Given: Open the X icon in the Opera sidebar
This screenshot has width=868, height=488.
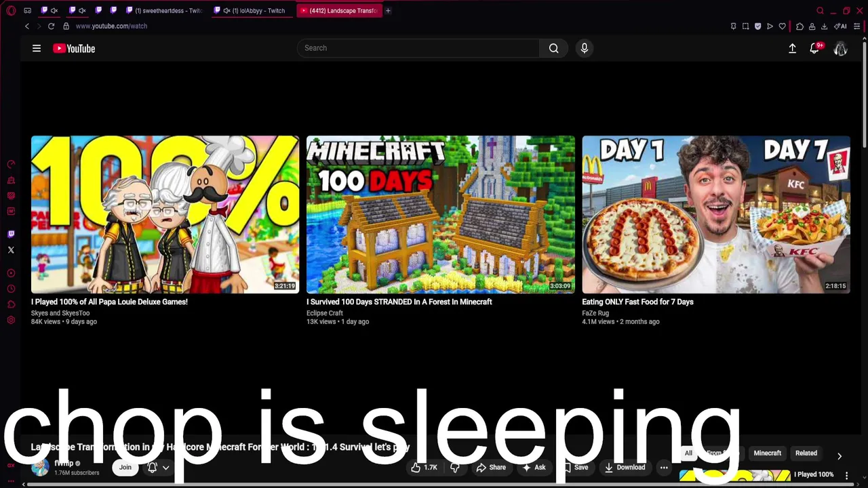Looking at the screenshot, I should click(11, 250).
